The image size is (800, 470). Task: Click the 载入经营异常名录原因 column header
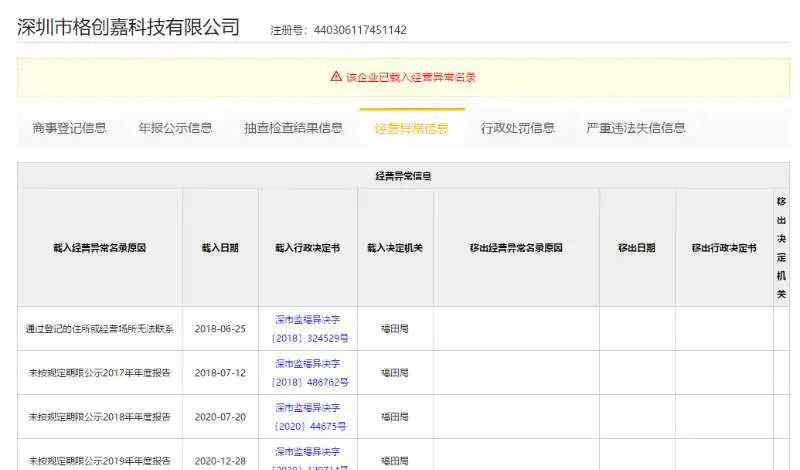tap(99, 248)
